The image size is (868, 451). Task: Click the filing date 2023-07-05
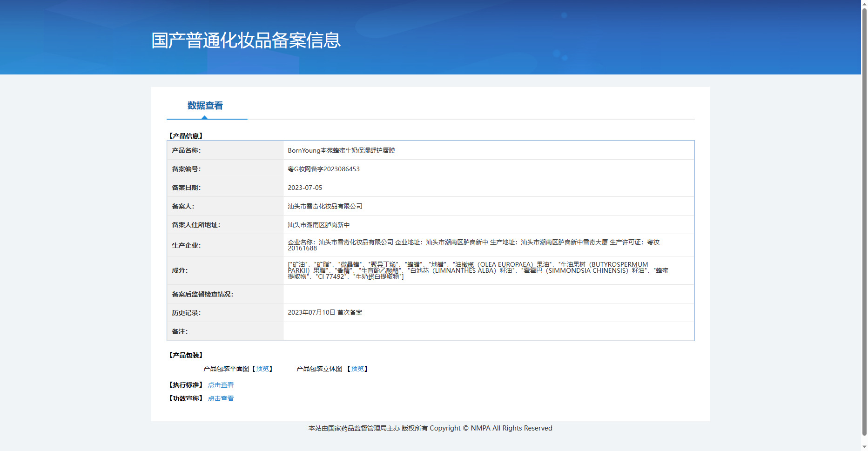tap(305, 188)
